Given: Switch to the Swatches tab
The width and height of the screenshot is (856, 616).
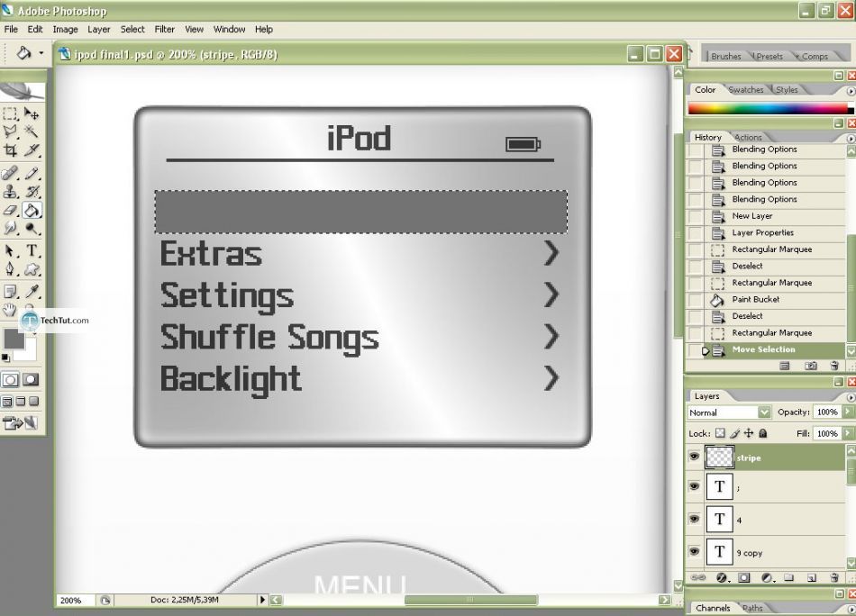Looking at the screenshot, I should click(746, 89).
